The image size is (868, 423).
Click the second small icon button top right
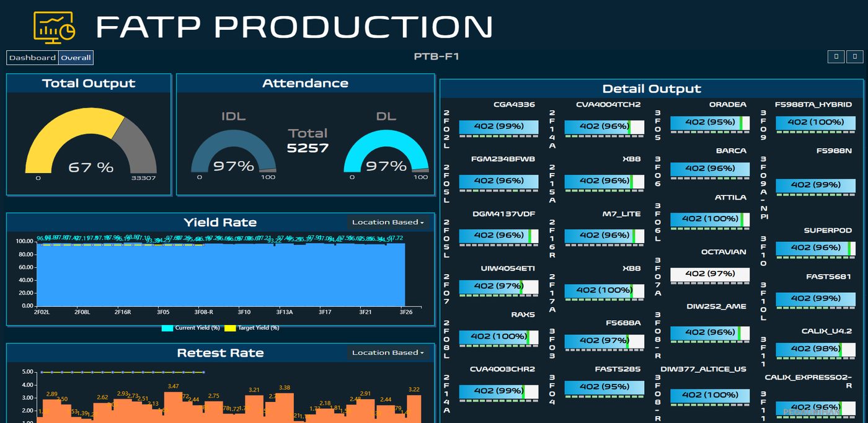(x=855, y=56)
